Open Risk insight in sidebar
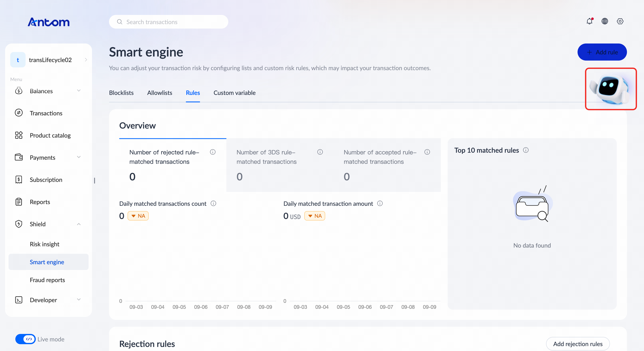This screenshot has width=644, height=351. pyautogui.click(x=45, y=244)
